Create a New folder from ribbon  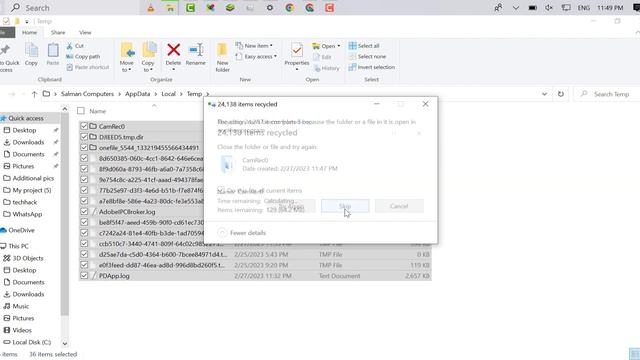pos(222,57)
